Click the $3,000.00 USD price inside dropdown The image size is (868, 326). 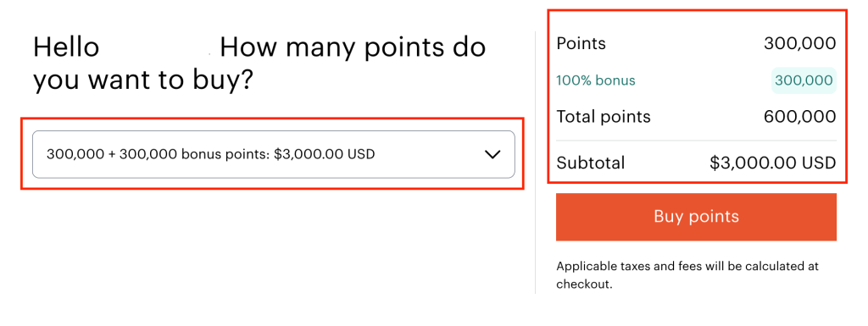(x=325, y=154)
